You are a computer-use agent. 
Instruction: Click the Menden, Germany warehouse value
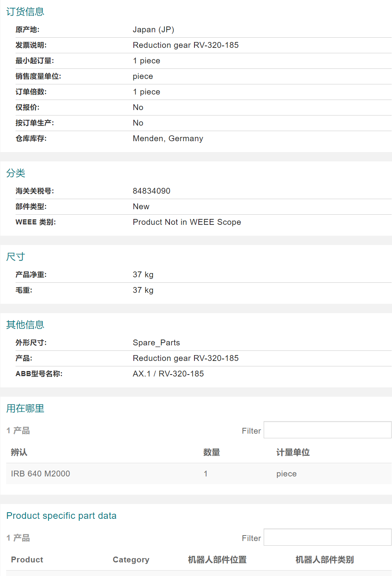168,138
